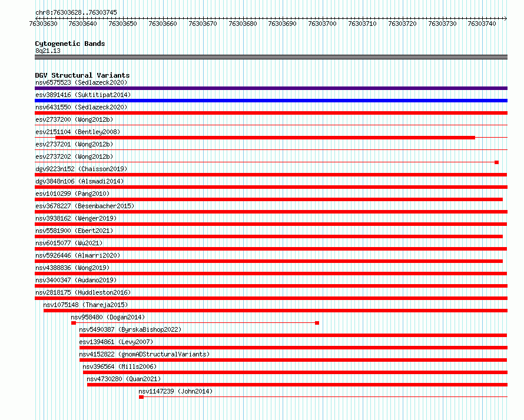The image size is (524, 420).
Task: Select nsv1075148 (Thareja2015) label
Action: tap(85, 305)
